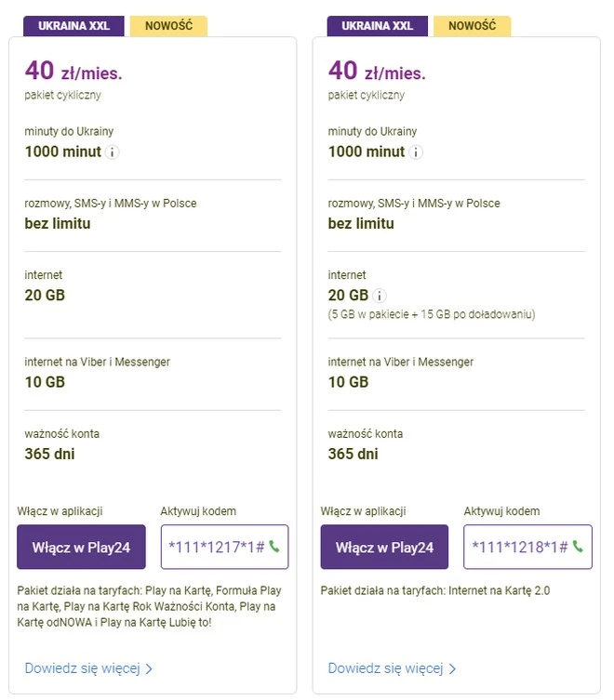614x700 pixels.
Task: Click the NOWOŚĆ badge on the Play na Kartę offer
Action: pos(168,26)
